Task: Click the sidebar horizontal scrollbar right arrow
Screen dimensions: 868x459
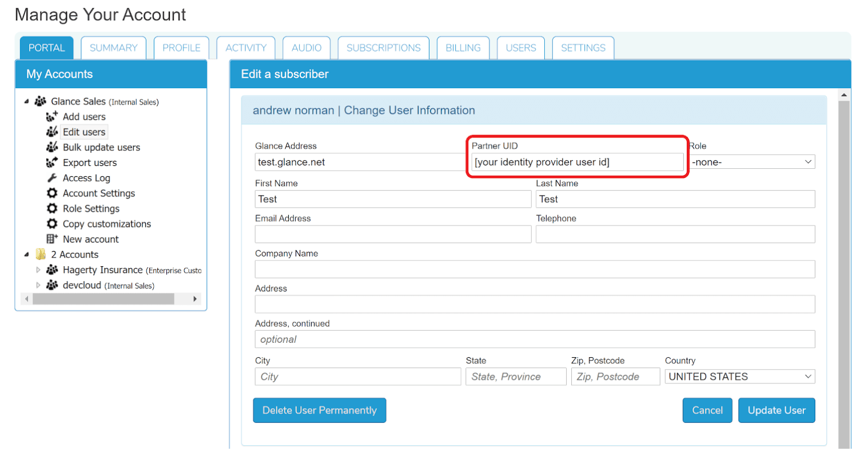Action: (x=195, y=299)
